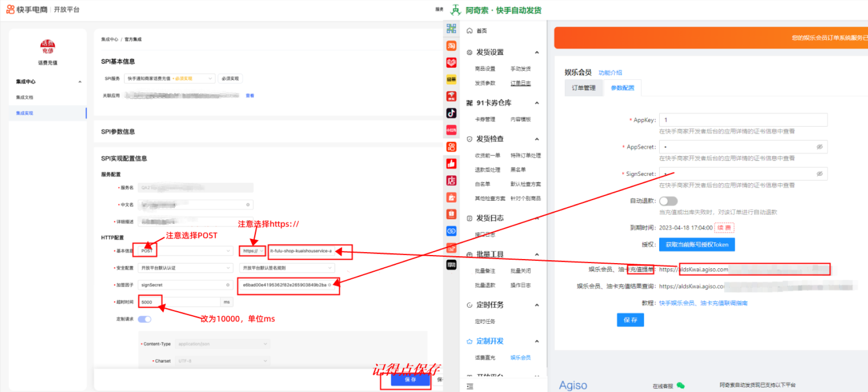
Task: Click the AppKey input field
Action: 743,120
